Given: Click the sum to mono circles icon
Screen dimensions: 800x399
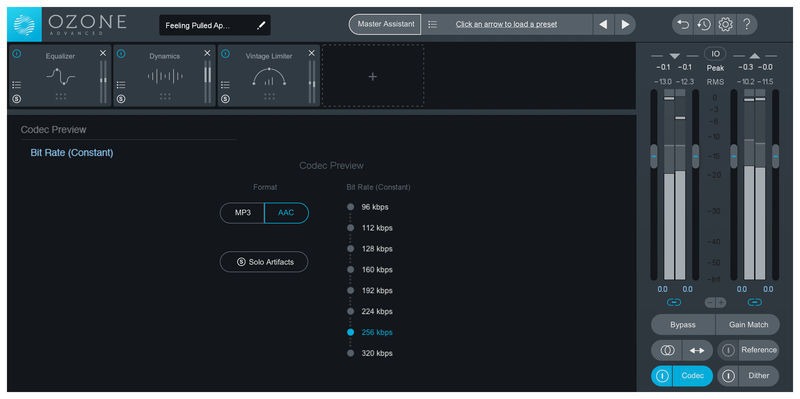Looking at the screenshot, I should (667, 351).
